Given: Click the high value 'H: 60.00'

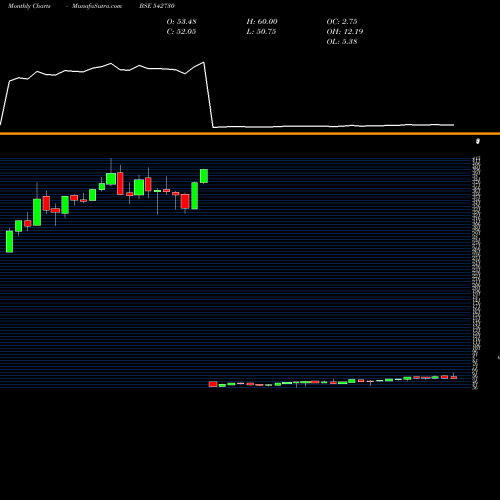Looking at the screenshot, I should coord(262,22).
